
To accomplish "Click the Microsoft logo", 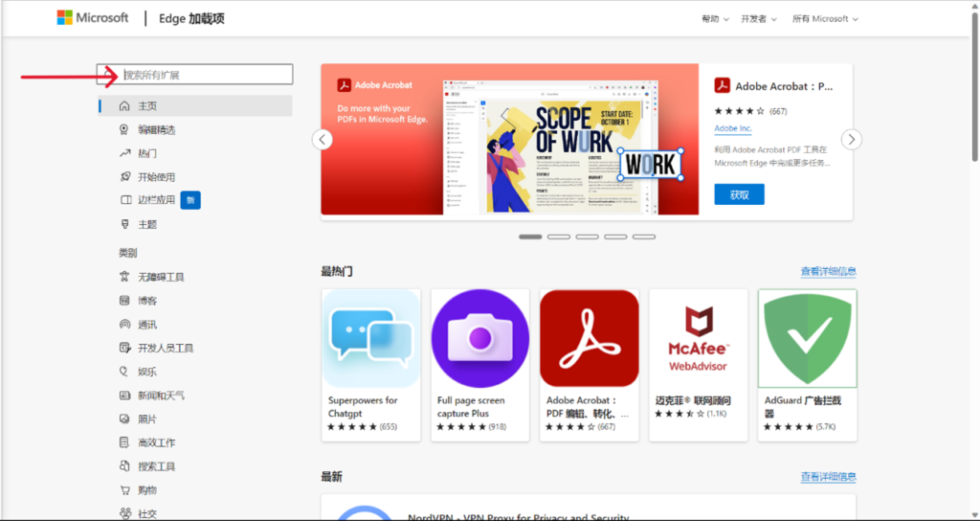I will coord(93,17).
